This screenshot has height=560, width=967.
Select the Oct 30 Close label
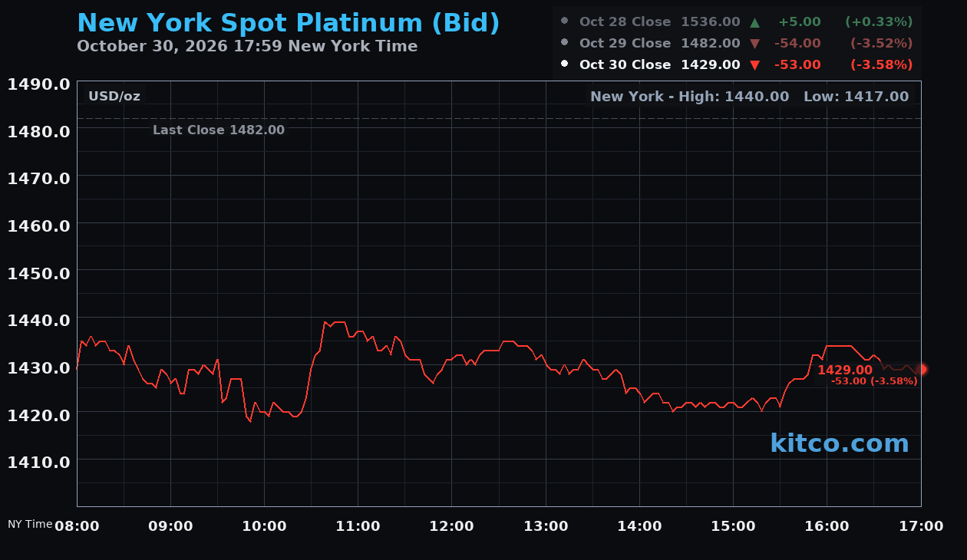tap(625, 64)
